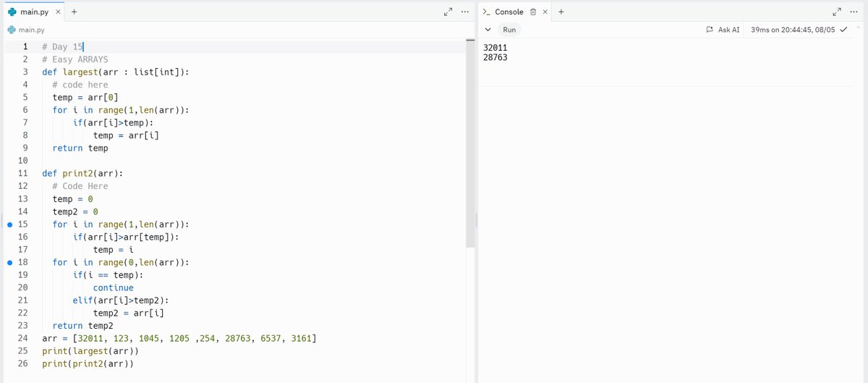This screenshot has height=383, width=868.
Task: Click the editor vertical scrollbar thumb
Action: [470, 146]
